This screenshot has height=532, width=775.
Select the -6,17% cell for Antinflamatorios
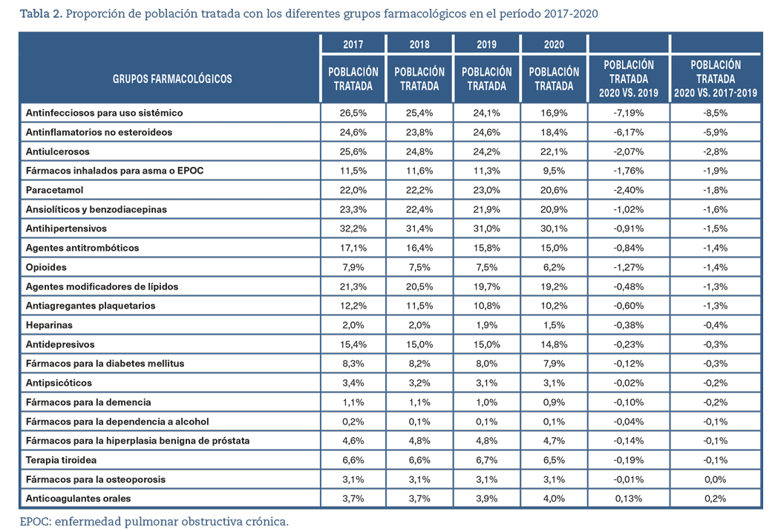(x=629, y=132)
